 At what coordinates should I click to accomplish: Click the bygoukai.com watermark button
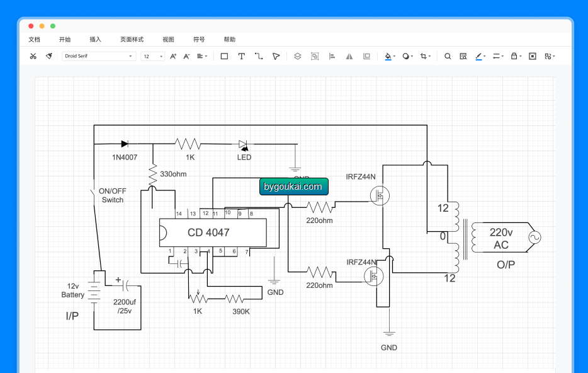(x=293, y=186)
